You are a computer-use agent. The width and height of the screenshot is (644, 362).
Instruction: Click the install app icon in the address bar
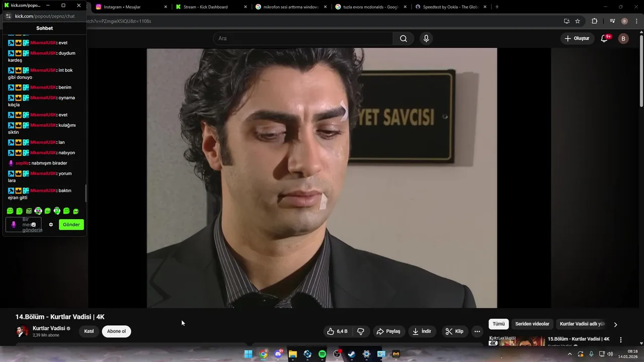(567, 21)
